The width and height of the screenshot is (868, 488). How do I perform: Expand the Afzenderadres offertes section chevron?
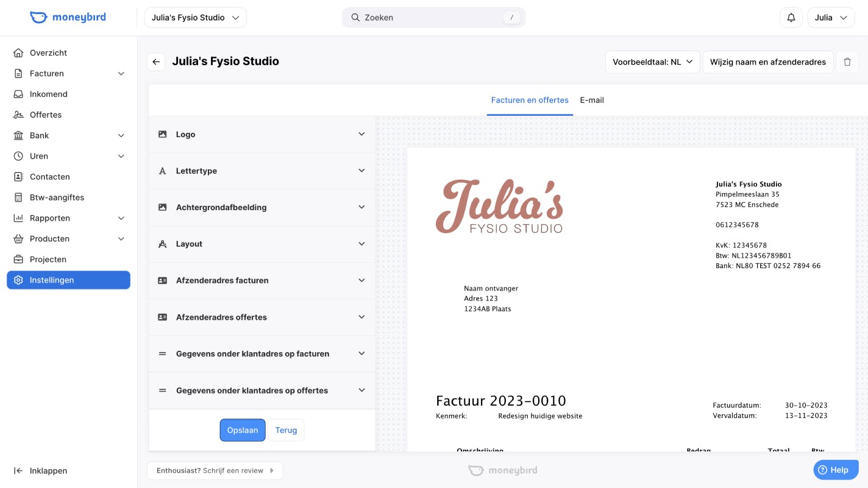361,317
